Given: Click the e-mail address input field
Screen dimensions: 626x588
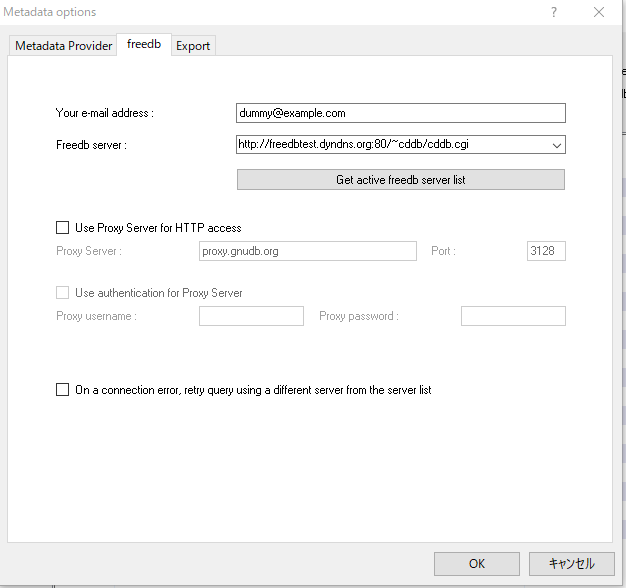Looking at the screenshot, I should 400,113.
